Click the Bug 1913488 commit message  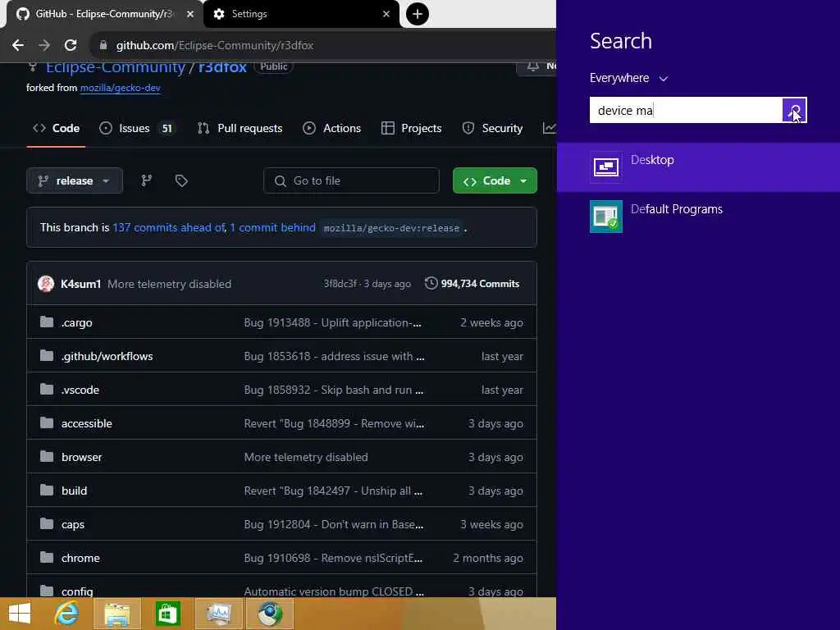coord(333,322)
